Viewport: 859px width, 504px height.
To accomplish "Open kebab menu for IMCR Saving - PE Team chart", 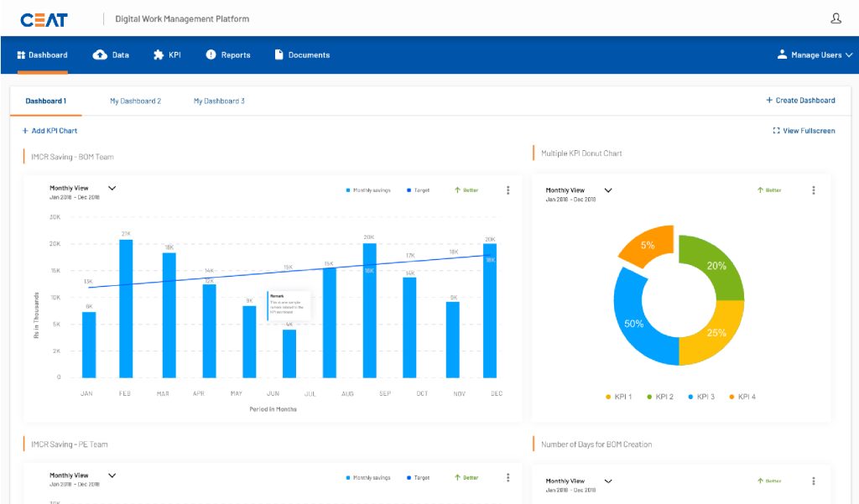I will (x=508, y=478).
